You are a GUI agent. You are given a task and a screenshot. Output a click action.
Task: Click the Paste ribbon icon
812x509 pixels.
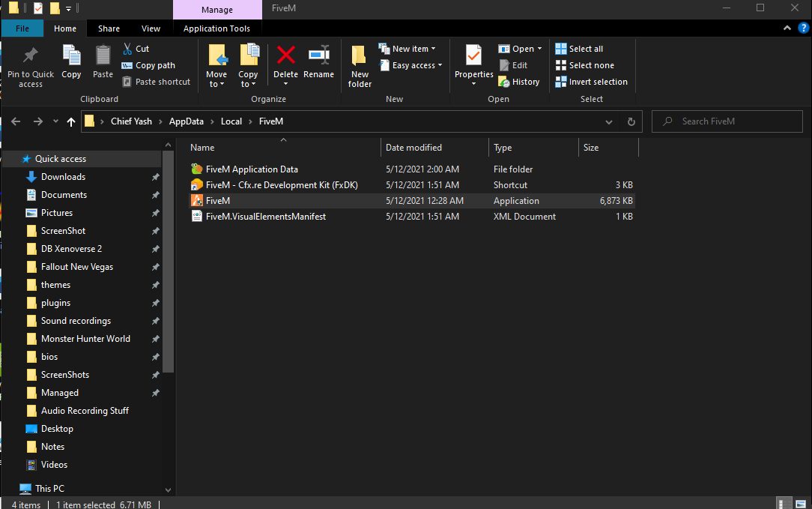[x=103, y=55]
